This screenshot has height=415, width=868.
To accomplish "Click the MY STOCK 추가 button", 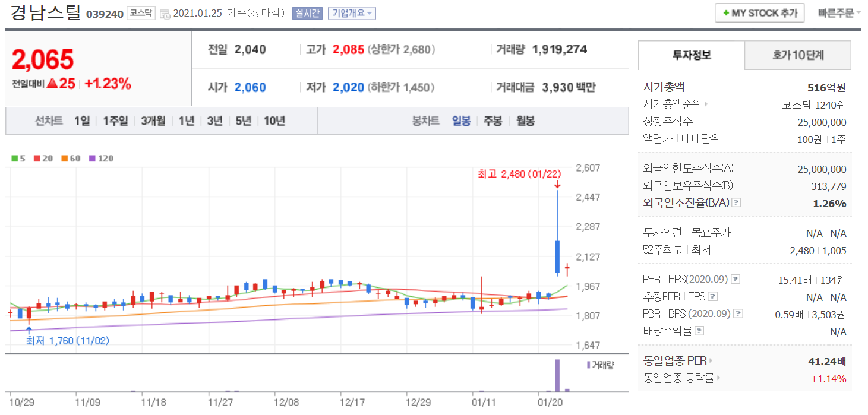I will [x=759, y=13].
